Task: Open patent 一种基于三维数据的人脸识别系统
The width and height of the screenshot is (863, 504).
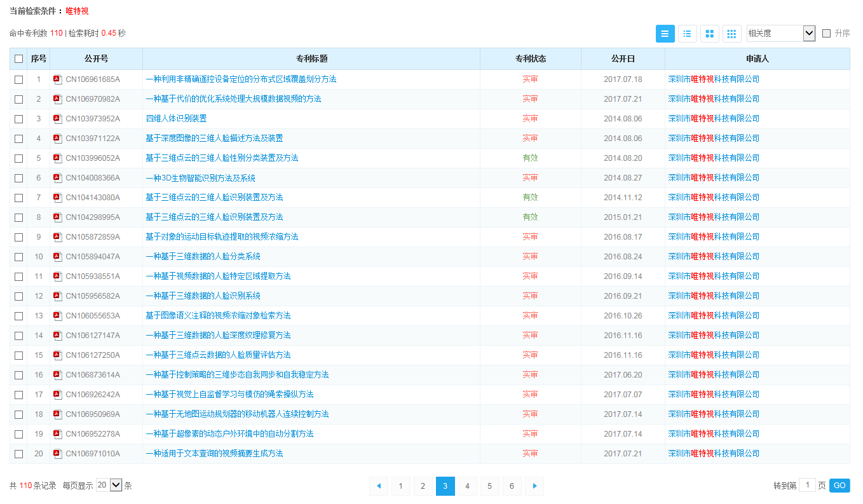Action: [203, 296]
